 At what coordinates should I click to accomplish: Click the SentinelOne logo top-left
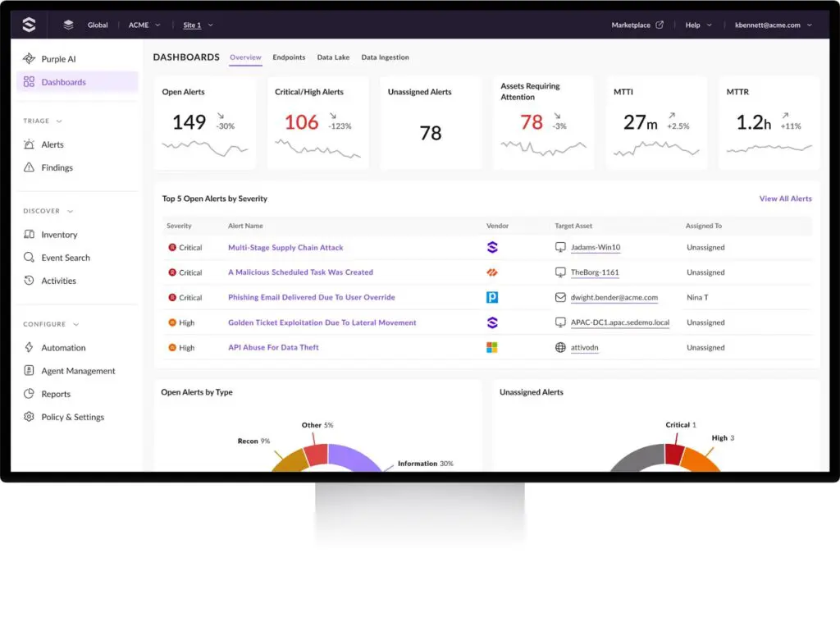pyautogui.click(x=29, y=24)
